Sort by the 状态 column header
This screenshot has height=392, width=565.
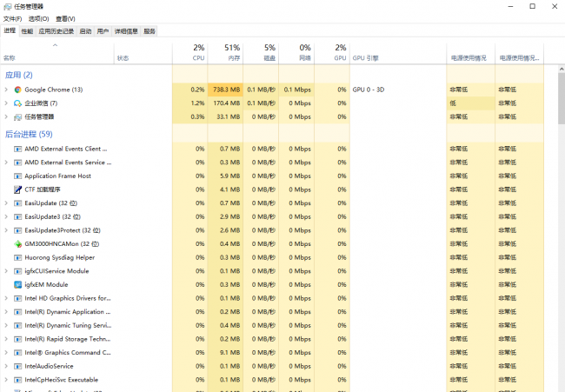[x=143, y=53]
